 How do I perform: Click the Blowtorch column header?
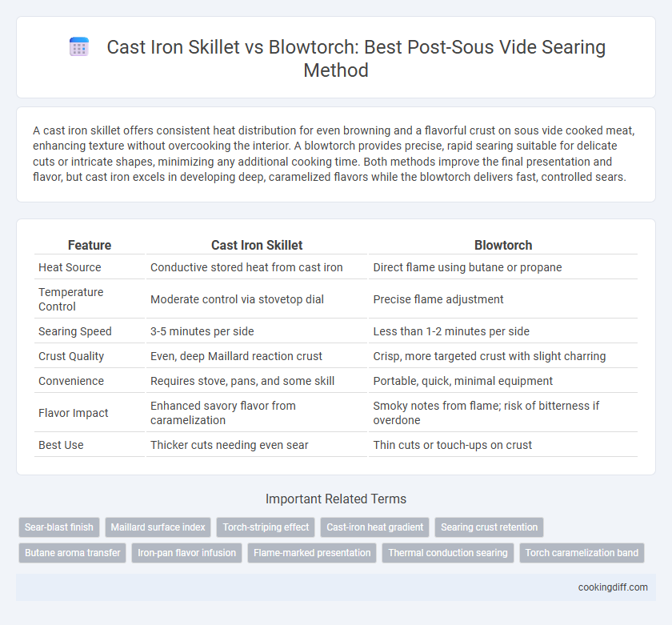503,245
